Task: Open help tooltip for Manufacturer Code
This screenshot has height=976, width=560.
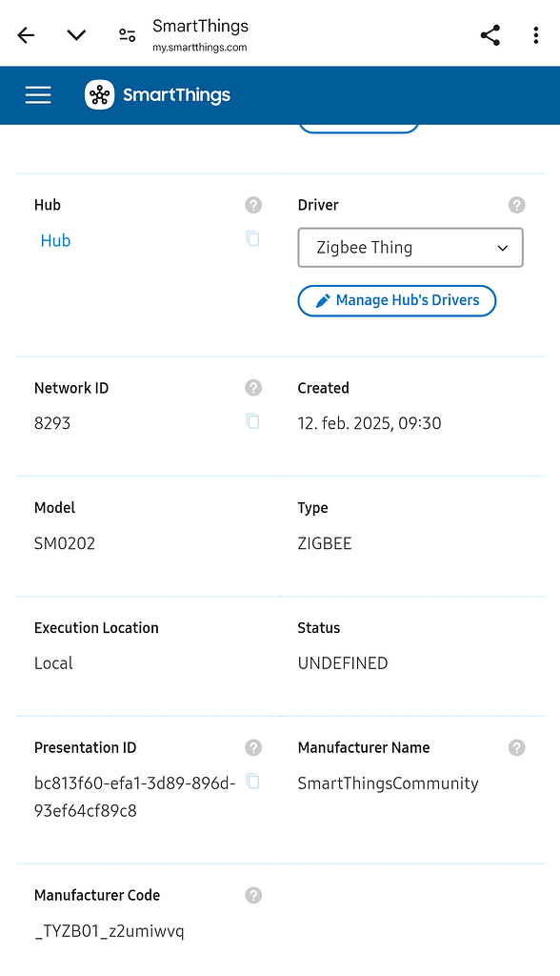Action: pos(252,895)
